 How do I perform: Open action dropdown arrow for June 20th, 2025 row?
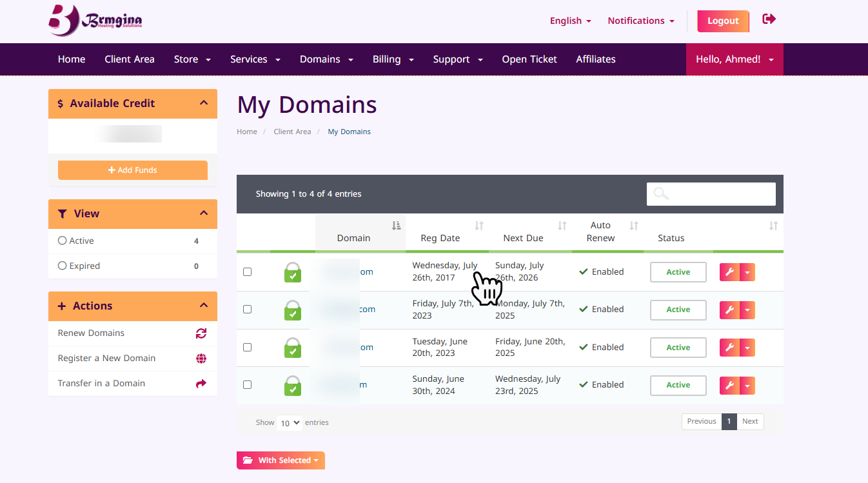tap(747, 348)
